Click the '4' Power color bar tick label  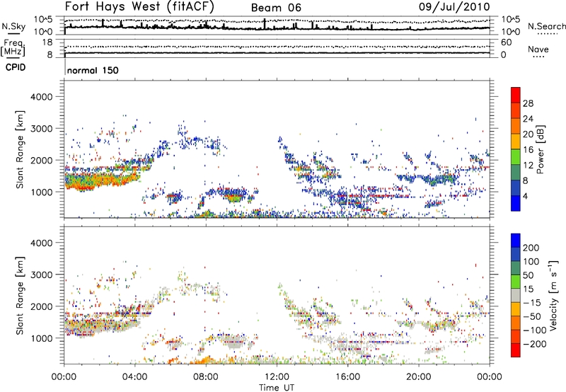525,196
